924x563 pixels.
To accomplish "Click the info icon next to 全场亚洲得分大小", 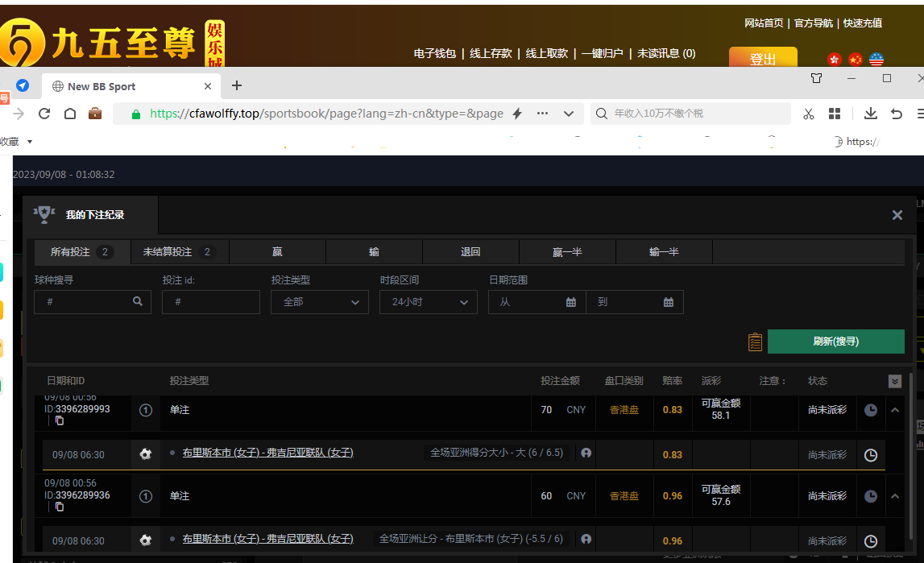I will (x=586, y=453).
